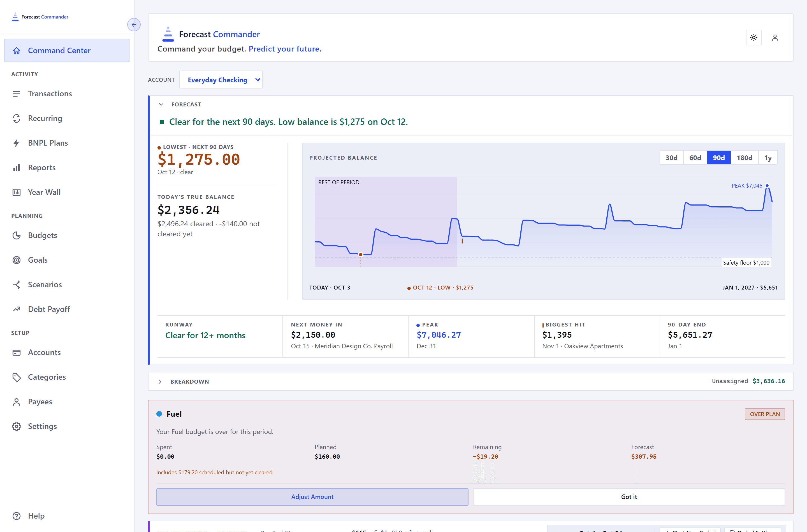Switch projected balance to 30d
The width and height of the screenshot is (807, 532).
coord(671,158)
